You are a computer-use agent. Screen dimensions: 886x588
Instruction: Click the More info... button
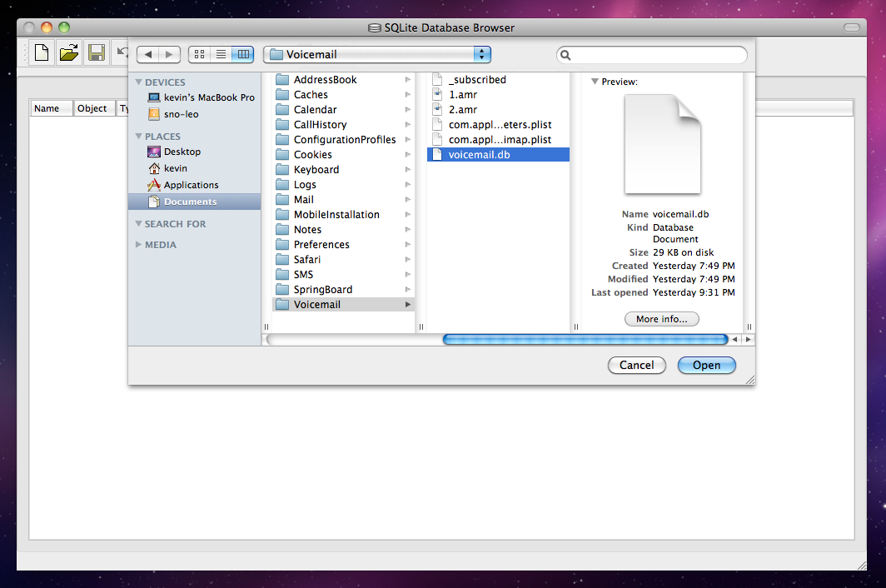coord(662,319)
